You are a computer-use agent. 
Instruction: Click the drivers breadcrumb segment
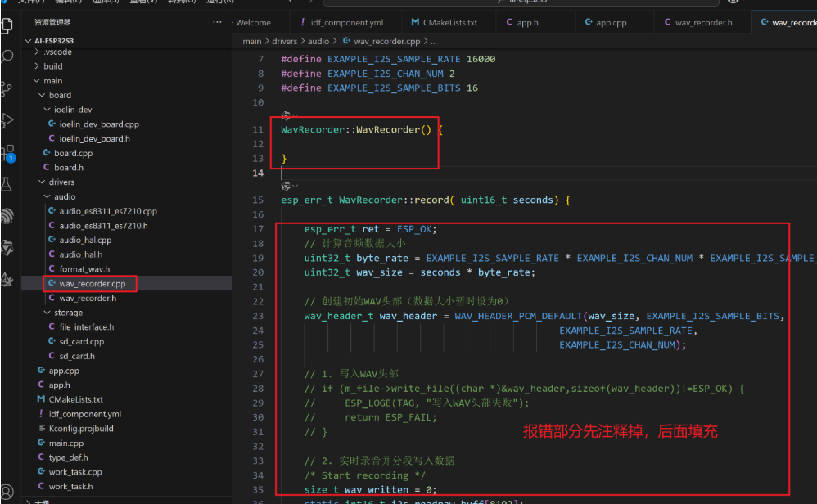point(285,41)
